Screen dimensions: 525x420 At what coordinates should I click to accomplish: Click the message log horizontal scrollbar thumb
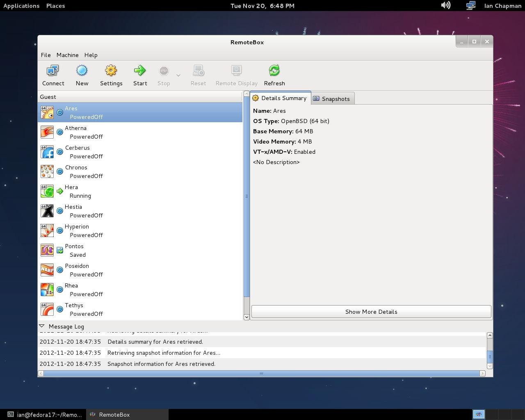coord(262,373)
